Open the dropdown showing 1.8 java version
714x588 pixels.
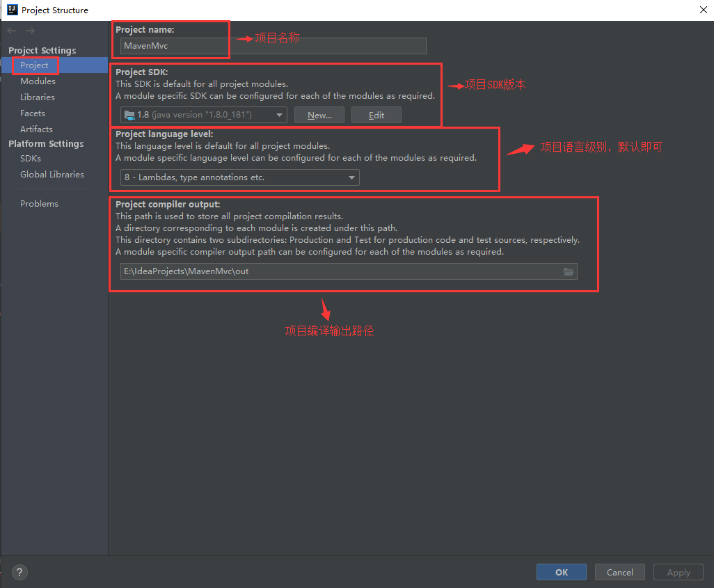coord(203,115)
